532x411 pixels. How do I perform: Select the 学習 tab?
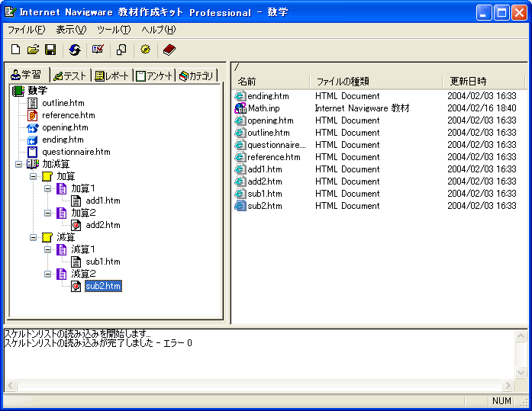coord(28,75)
